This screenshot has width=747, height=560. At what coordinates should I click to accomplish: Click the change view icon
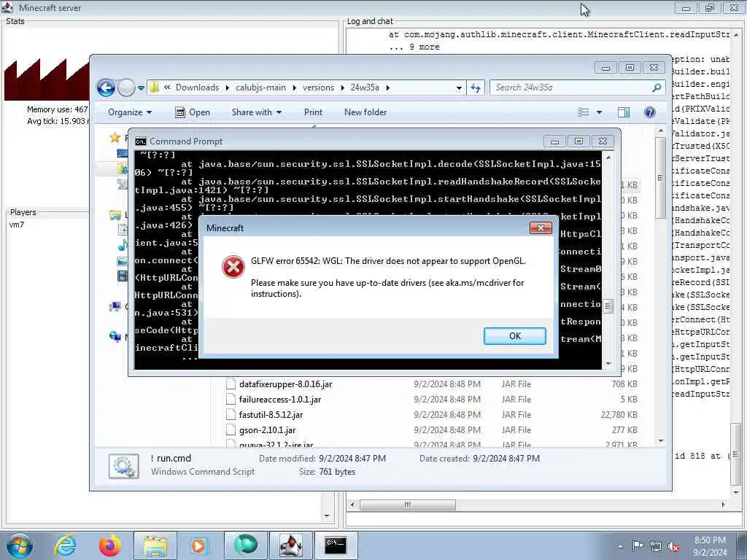click(x=584, y=112)
